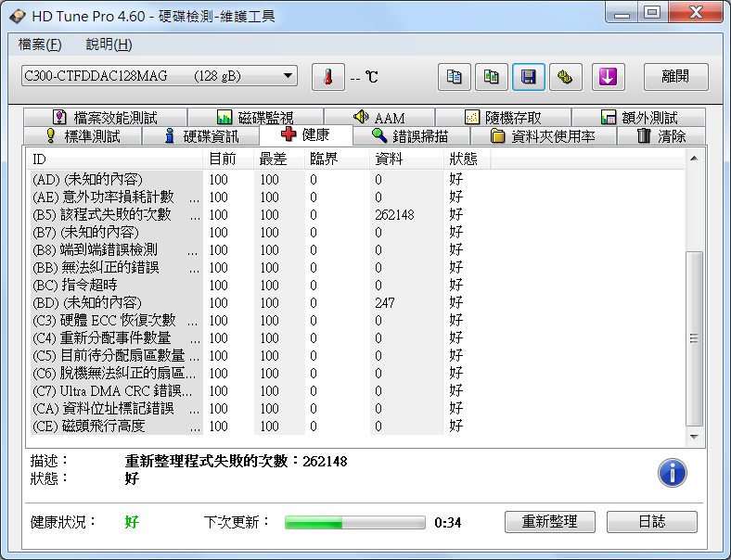The width and height of the screenshot is (731, 560).
Task: Click the 重新整理 refresh button
Action: pyautogui.click(x=550, y=522)
